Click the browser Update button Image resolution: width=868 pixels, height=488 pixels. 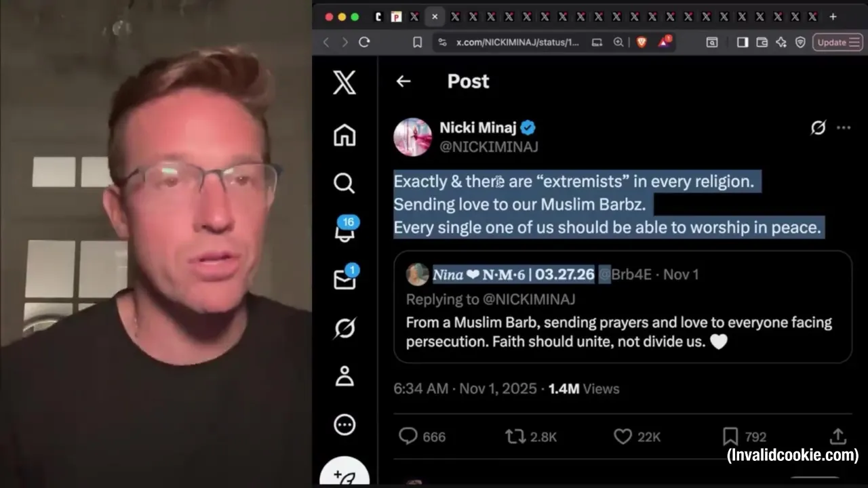(x=837, y=42)
